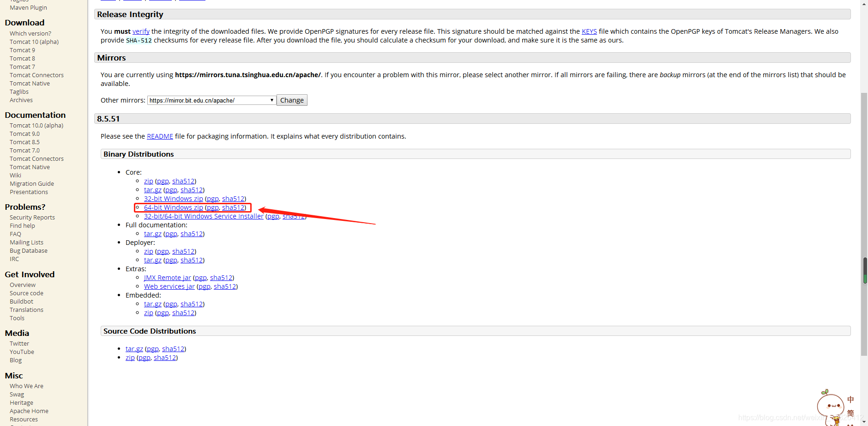This screenshot has height=426, width=868.
Task: Open Find help link
Action: tap(22, 225)
